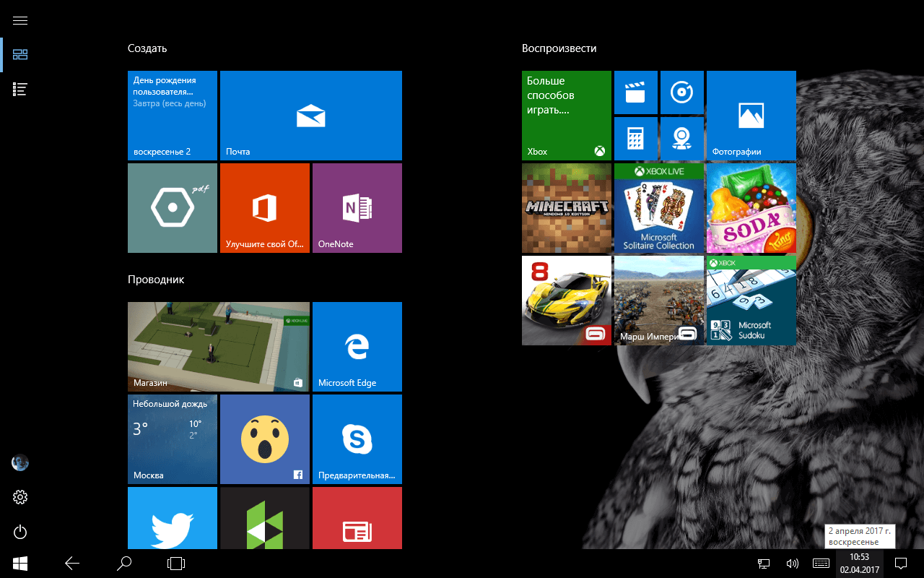
Task: Open the Camera webcam tile
Action: click(x=682, y=139)
